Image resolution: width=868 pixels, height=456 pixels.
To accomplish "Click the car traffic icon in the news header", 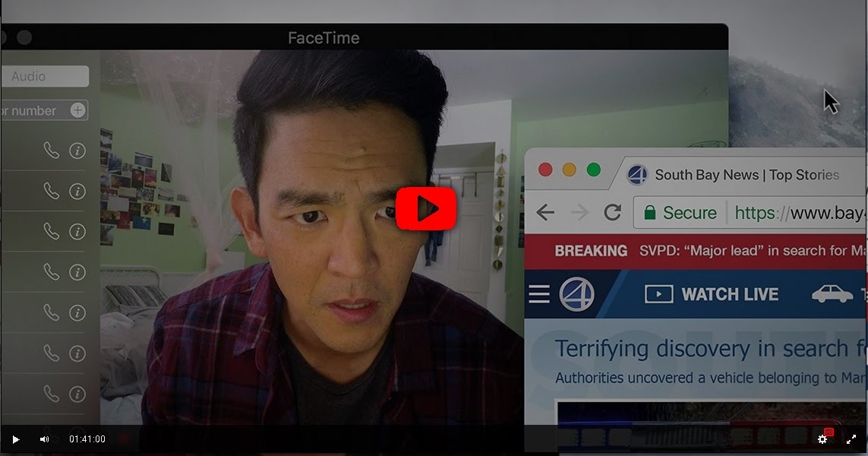I will [x=832, y=294].
